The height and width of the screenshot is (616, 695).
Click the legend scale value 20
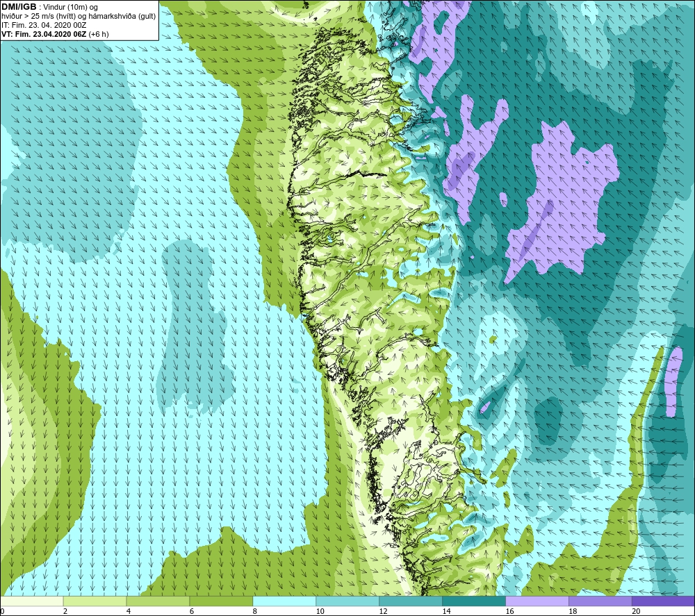pyautogui.click(x=636, y=611)
